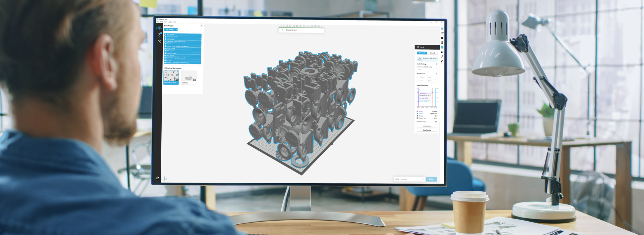The image size is (644, 235).
Task: Enable the Density stop criteria checkbox
Action: click(x=418, y=77)
